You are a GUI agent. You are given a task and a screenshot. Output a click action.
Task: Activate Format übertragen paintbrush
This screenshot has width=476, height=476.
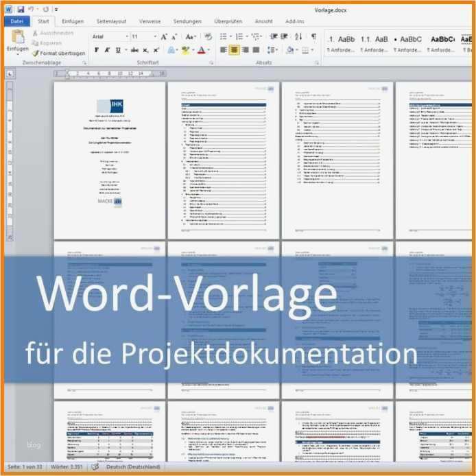[x=59, y=53]
